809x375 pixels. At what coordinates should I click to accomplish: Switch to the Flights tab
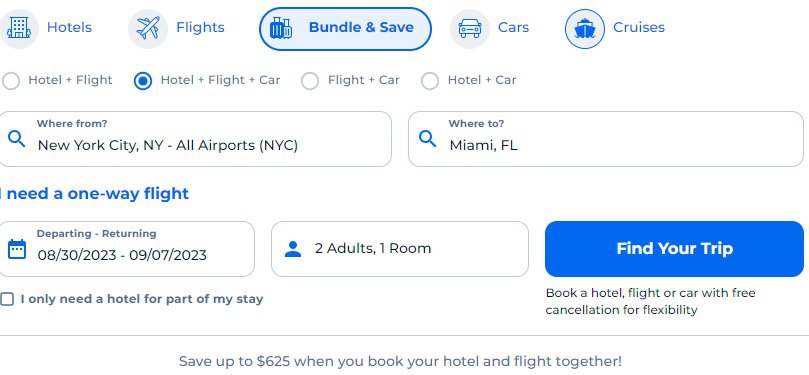pyautogui.click(x=177, y=28)
